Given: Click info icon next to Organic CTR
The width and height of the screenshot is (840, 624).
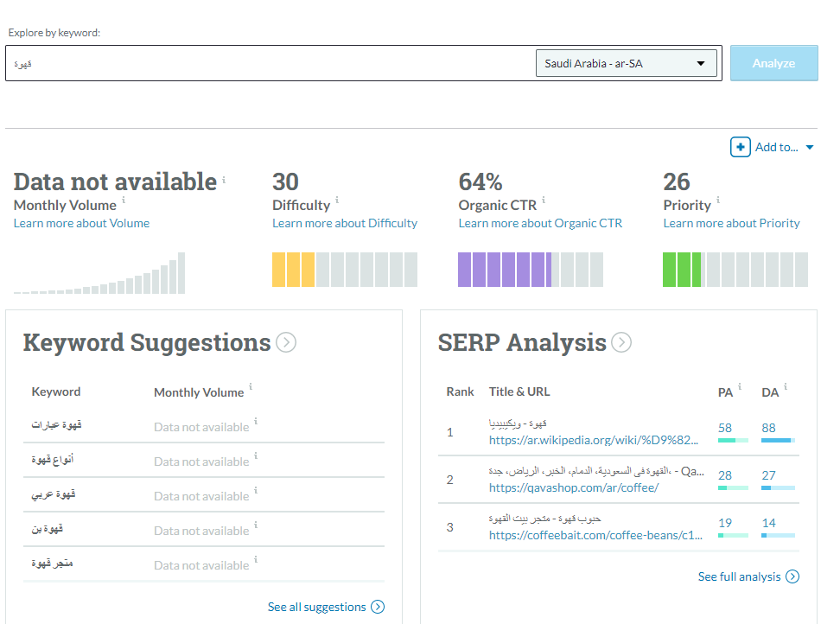Looking at the screenshot, I should tap(543, 201).
